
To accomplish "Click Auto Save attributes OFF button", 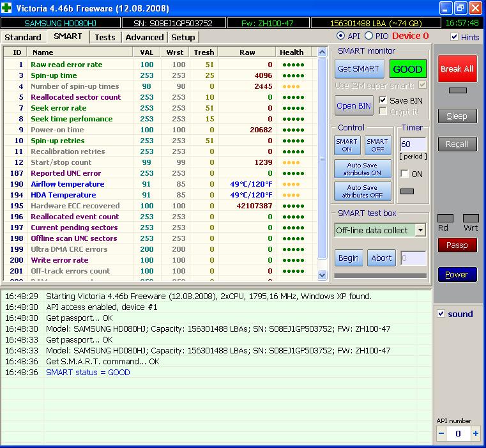I will point(362,192).
